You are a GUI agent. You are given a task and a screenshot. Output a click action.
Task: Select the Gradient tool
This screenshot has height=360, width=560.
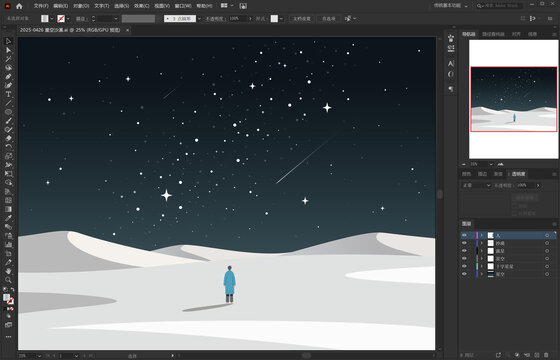click(x=8, y=209)
